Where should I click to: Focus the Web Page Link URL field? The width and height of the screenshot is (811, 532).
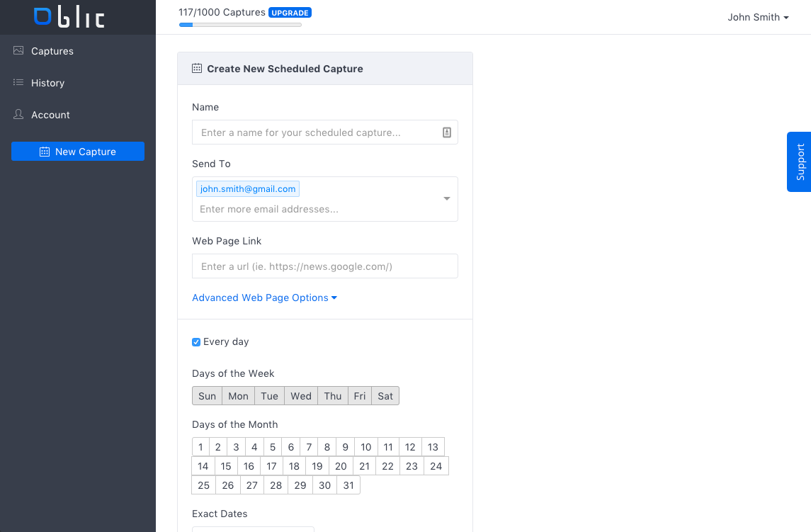[324, 266]
